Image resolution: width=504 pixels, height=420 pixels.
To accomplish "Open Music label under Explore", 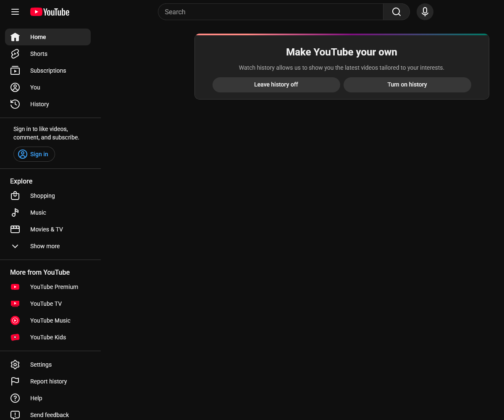I will click(x=38, y=213).
